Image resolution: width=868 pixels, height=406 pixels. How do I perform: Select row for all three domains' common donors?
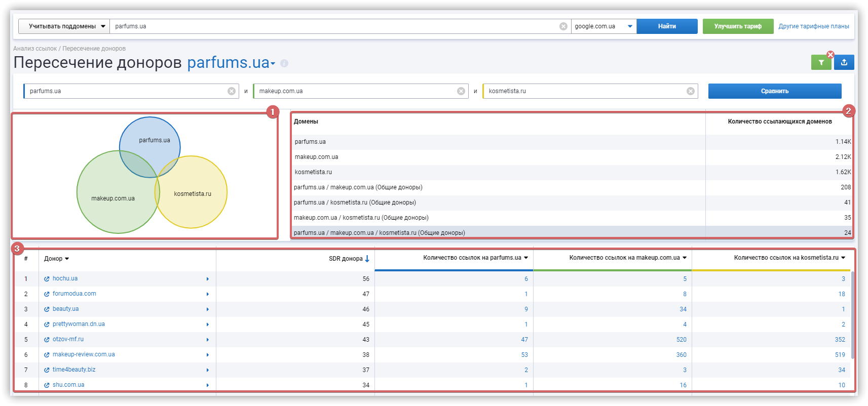pos(573,232)
